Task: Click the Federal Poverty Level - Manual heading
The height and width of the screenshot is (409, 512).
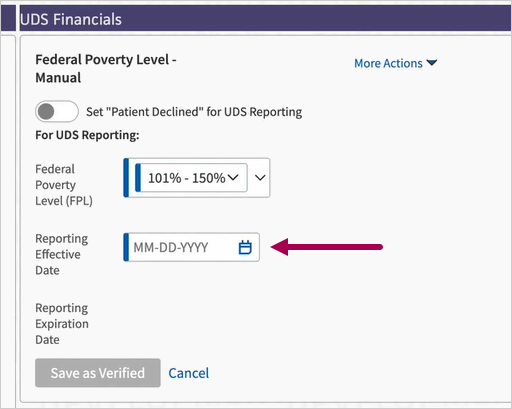Action: click(106, 68)
